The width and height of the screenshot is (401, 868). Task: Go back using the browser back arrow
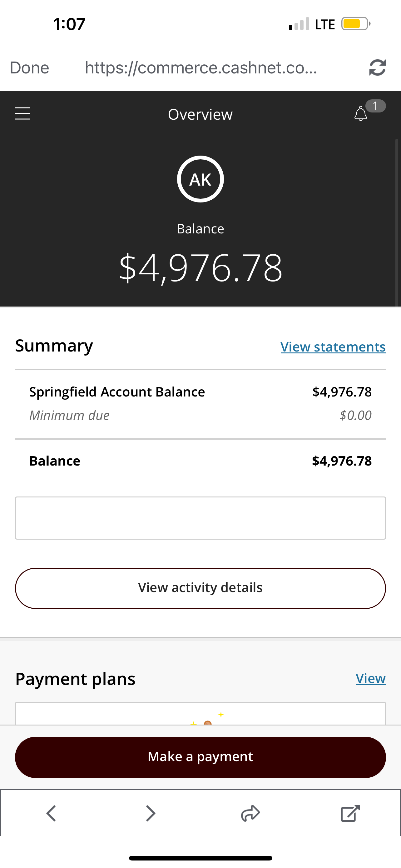pyautogui.click(x=51, y=814)
